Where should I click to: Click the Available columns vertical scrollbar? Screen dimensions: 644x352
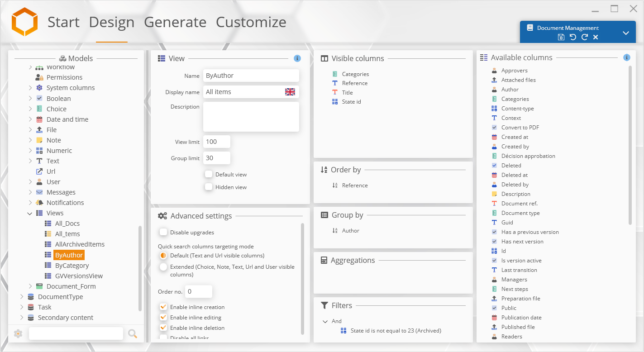630,145
